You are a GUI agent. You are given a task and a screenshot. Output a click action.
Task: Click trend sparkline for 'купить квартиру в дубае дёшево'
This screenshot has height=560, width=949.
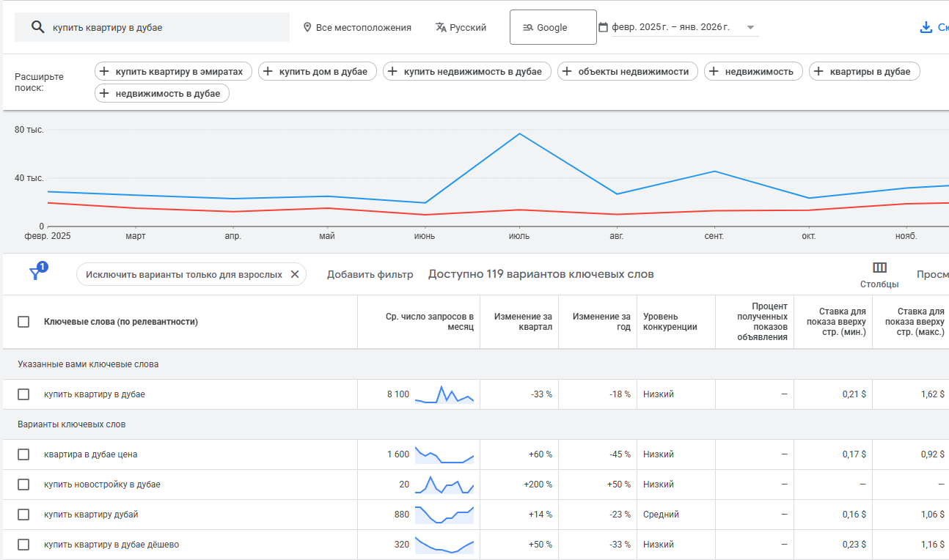click(x=444, y=545)
